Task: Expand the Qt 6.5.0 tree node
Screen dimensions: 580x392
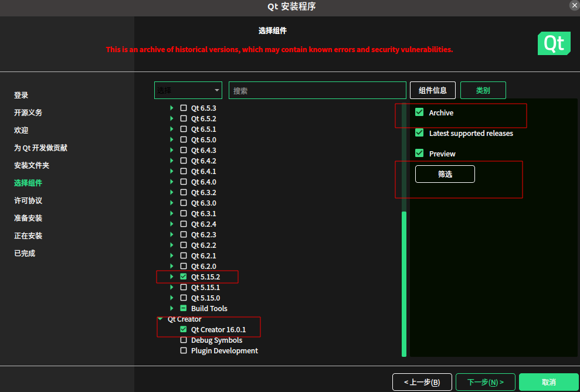Action: (172, 139)
